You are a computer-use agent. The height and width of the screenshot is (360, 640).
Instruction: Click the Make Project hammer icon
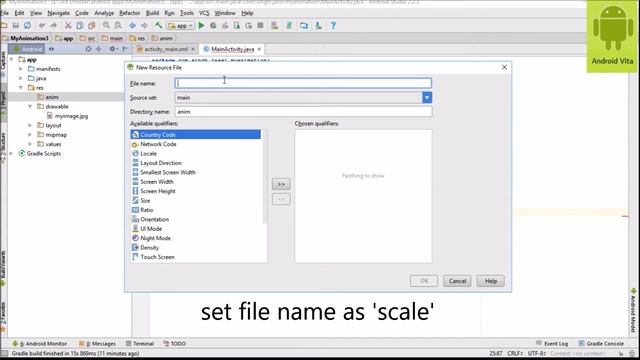pyautogui.click(x=158, y=26)
